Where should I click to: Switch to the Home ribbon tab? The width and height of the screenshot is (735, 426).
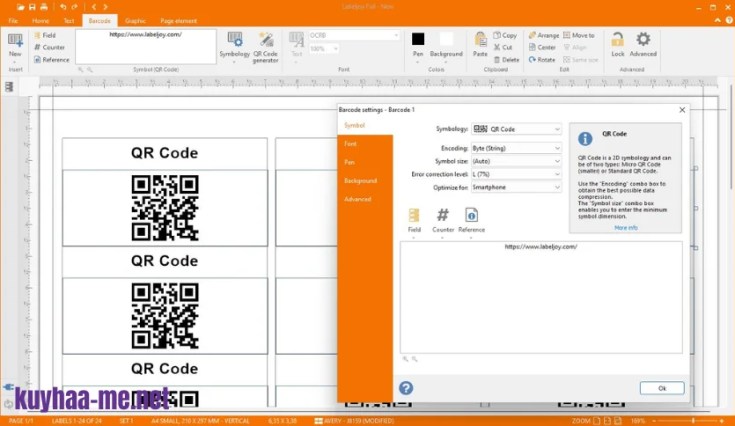click(40, 21)
